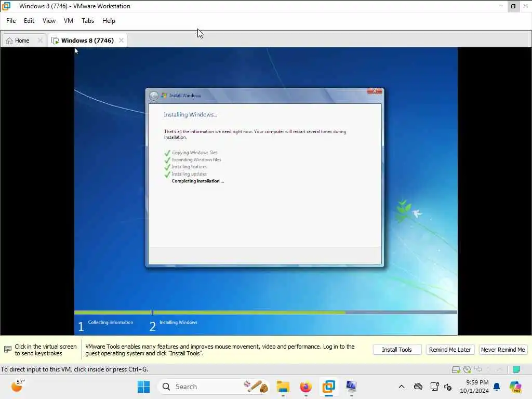Click 'Completing installation ...' text
The image size is (532, 399).
point(198,181)
